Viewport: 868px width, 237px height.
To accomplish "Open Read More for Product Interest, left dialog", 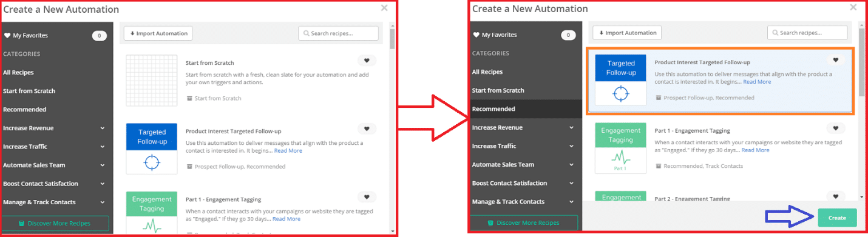I will [288, 151].
